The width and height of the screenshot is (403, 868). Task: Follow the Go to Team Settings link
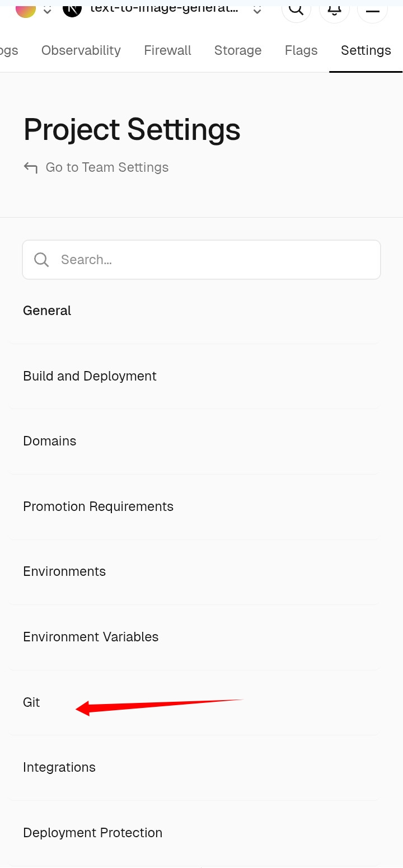pos(107,167)
